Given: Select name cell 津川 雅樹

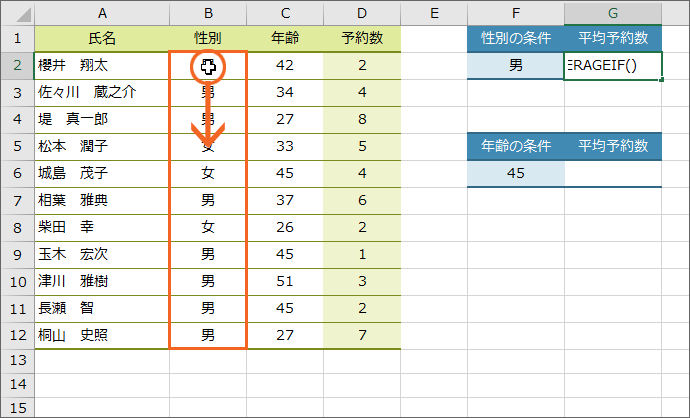Looking at the screenshot, I should [x=102, y=282].
